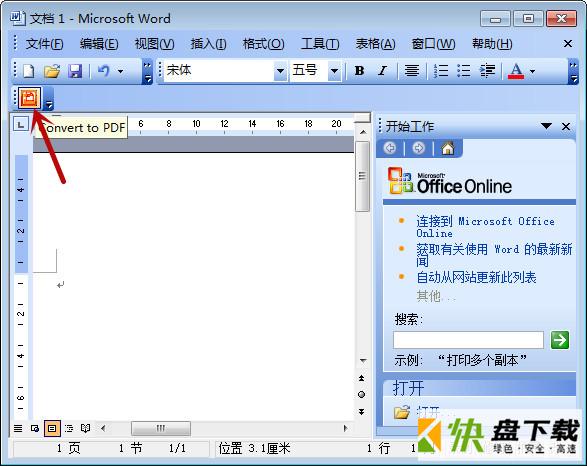Open 获取有关使用 Word 的最新新闻 link
The image size is (587, 466).
click(494, 255)
